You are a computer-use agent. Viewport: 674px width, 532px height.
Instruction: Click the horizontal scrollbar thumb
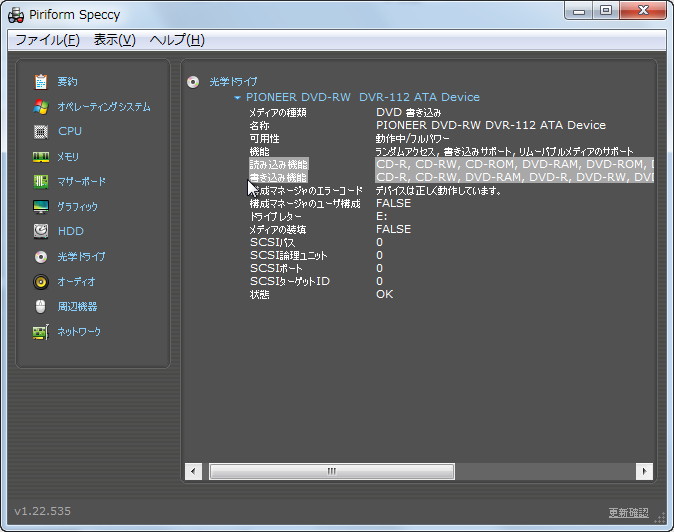pyautogui.click(x=331, y=471)
